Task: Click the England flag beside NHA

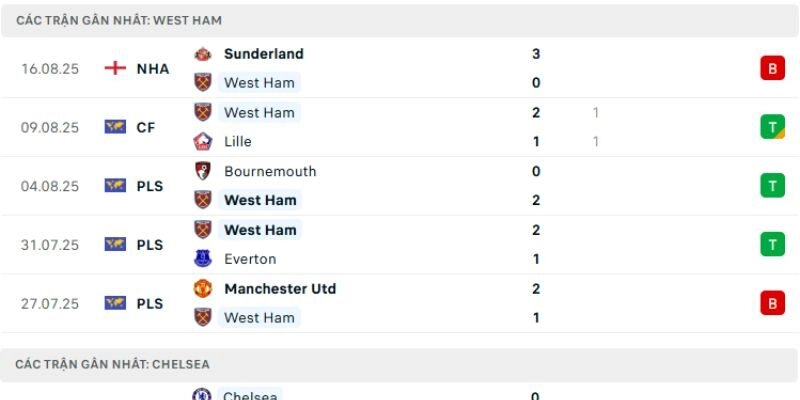Action: (115, 68)
